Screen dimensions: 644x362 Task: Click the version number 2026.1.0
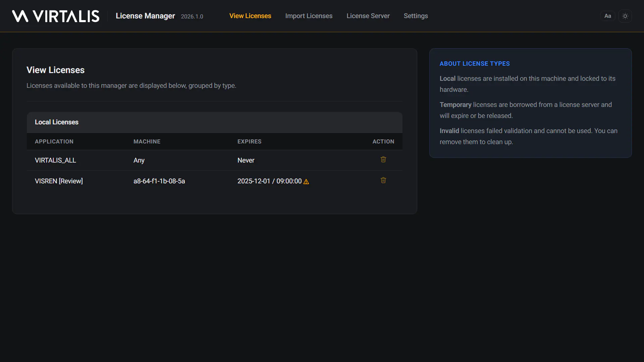(x=192, y=16)
